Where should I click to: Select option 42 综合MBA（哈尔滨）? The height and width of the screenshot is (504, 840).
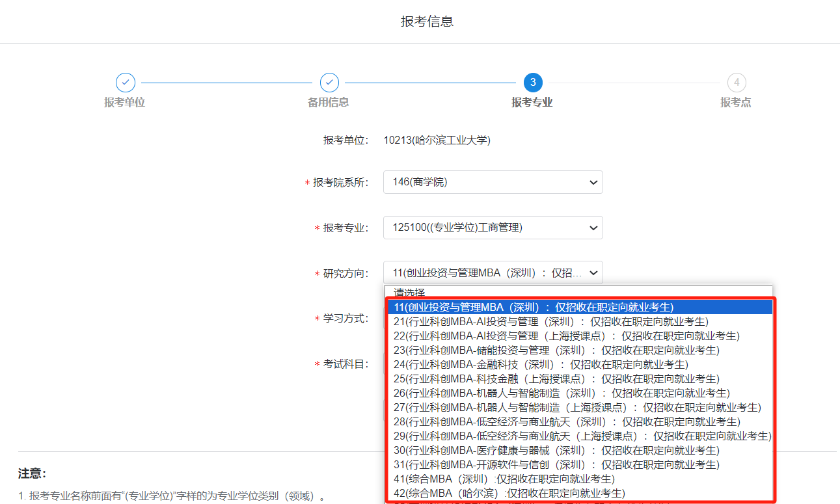point(509,493)
